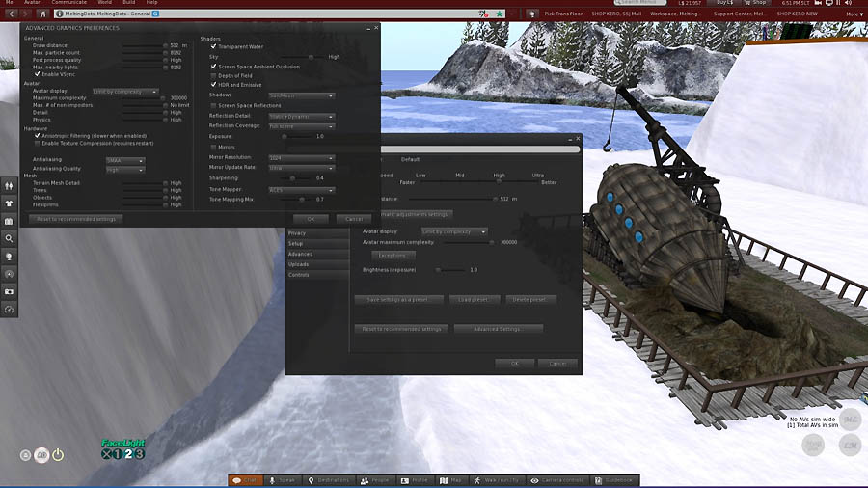Toggle Screen Space Ambient Occlusion checkbox
This screenshot has height=488, width=868.
point(214,67)
